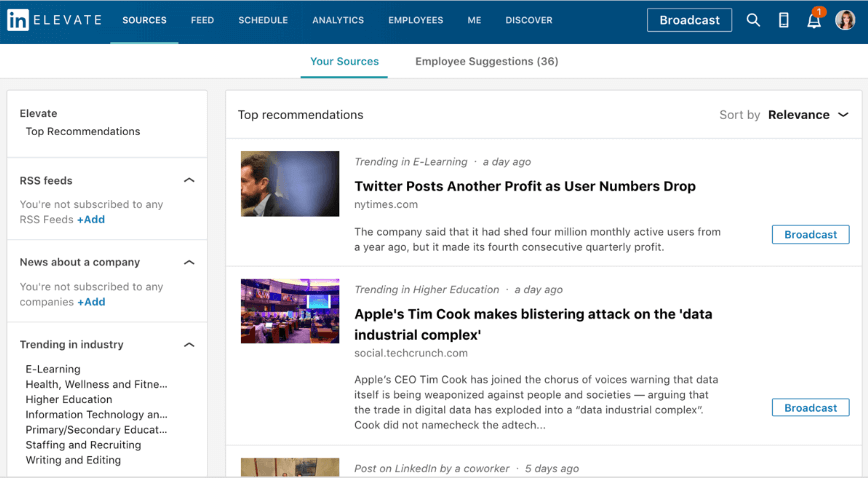Image resolution: width=868 pixels, height=478 pixels.
Task: Click the 'Top recommendations' panel heading
Action: tap(301, 115)
